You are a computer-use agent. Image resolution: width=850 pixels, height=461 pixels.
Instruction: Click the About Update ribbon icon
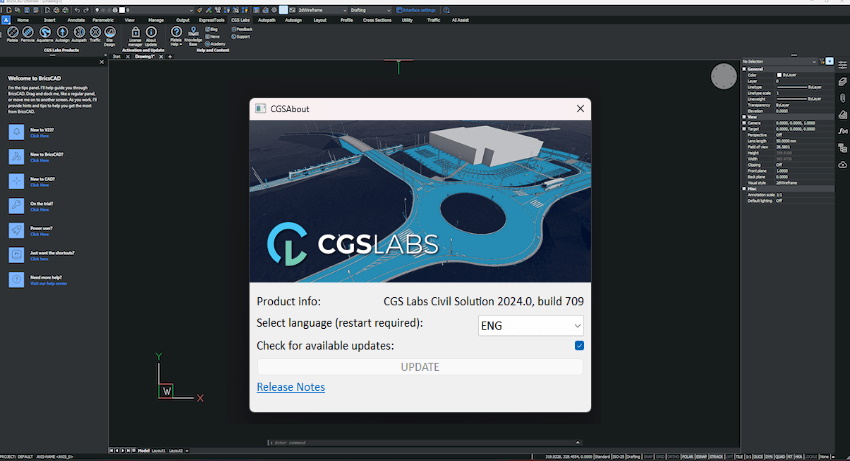pyautogui.click(x=151, y=35)
